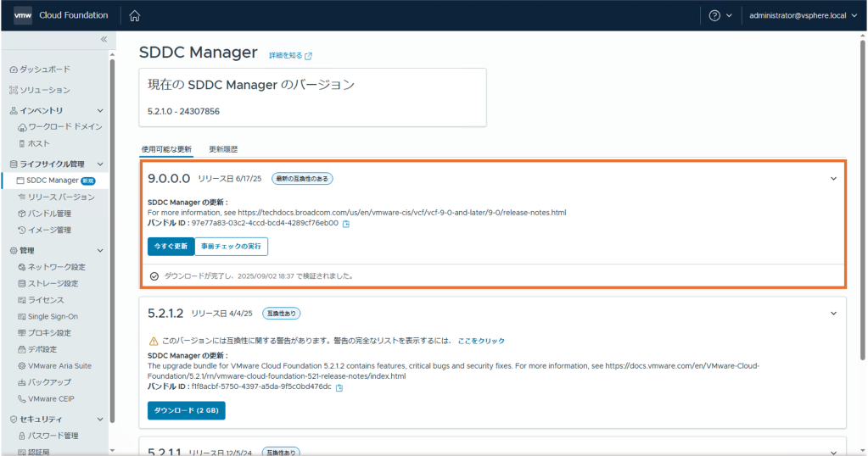Collapse the ライフサイクル管理 section chevron

100,164
